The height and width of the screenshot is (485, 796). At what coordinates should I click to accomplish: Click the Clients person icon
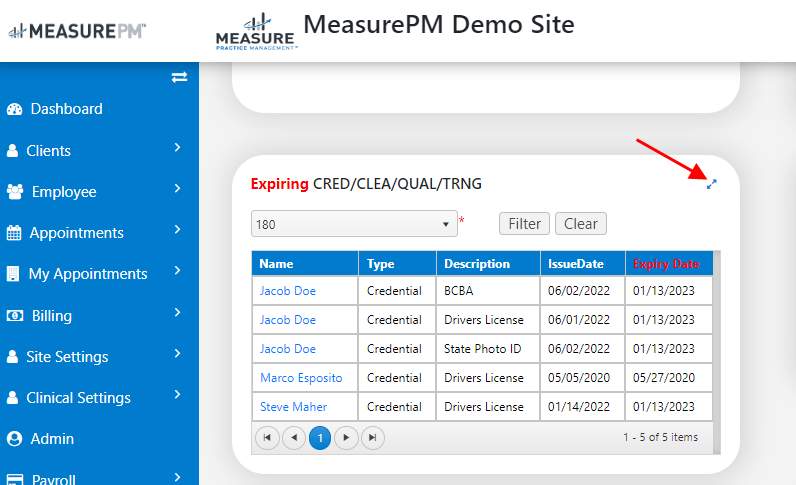[x=12, y=151]
